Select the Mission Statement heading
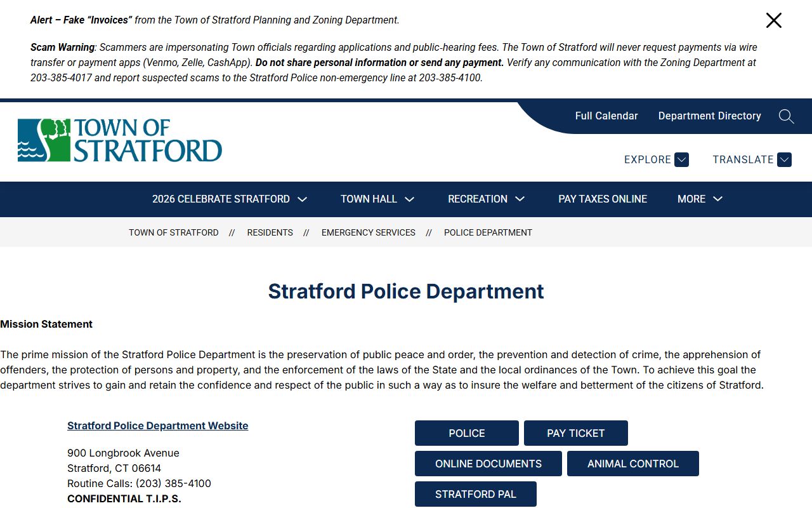 click(x=46, y=324)
